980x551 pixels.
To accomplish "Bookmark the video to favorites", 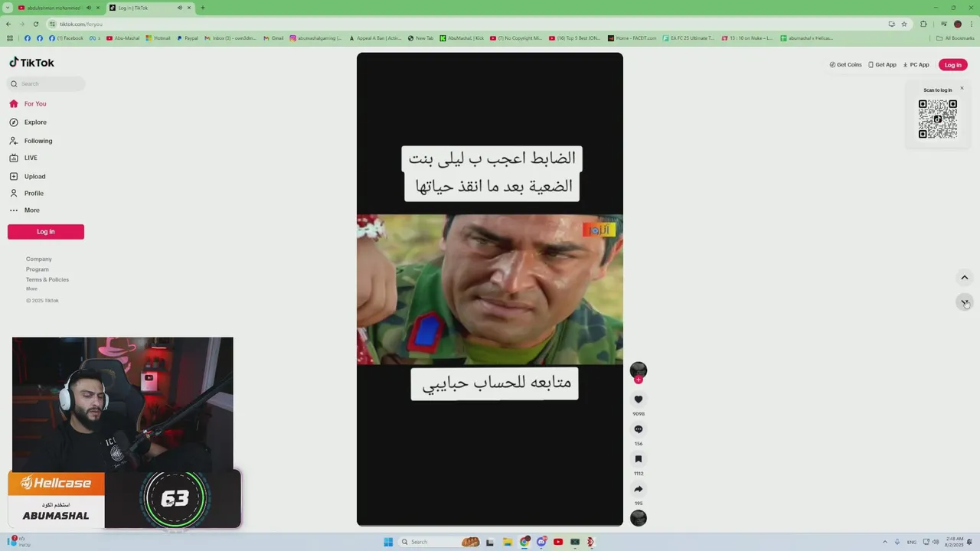I will [x=638, y=459].
